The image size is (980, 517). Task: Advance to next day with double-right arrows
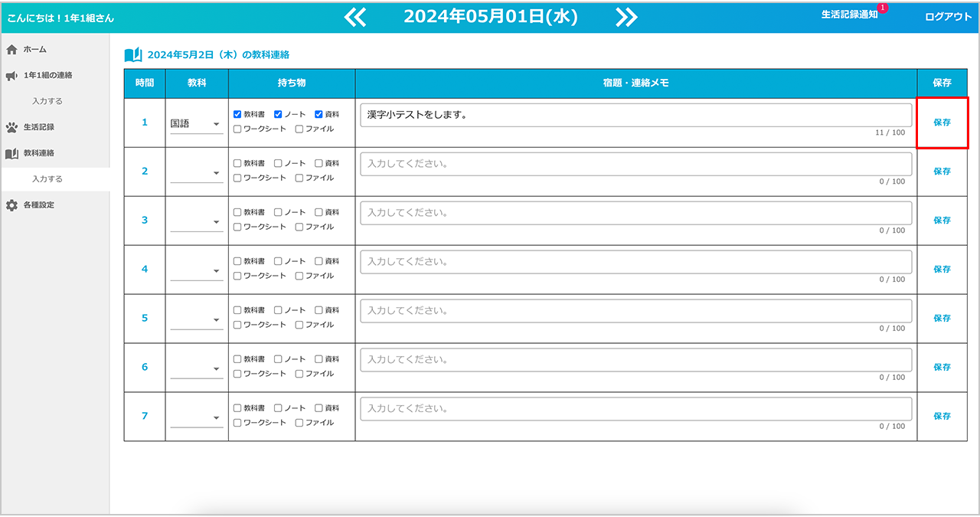tap(626, 18)
